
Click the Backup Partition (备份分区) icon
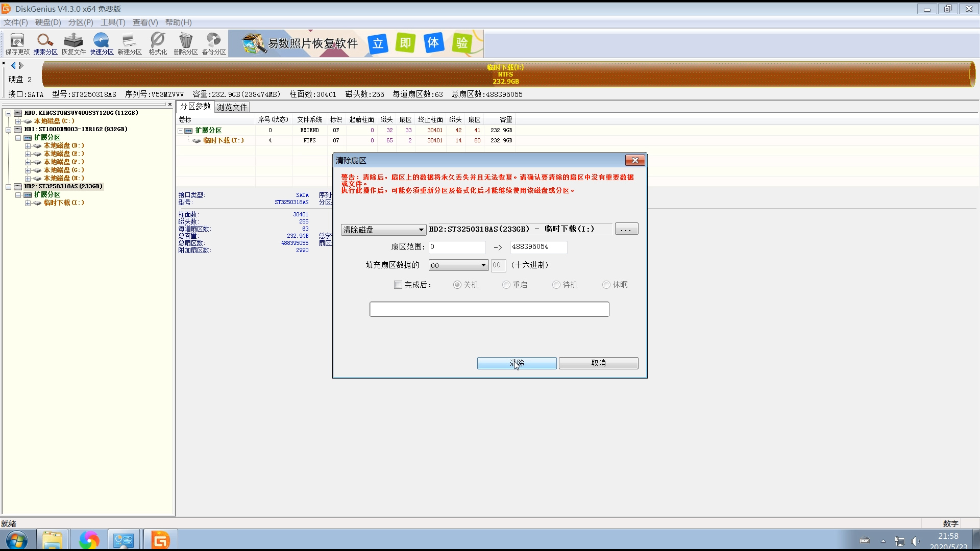click(x=214, y=43)
